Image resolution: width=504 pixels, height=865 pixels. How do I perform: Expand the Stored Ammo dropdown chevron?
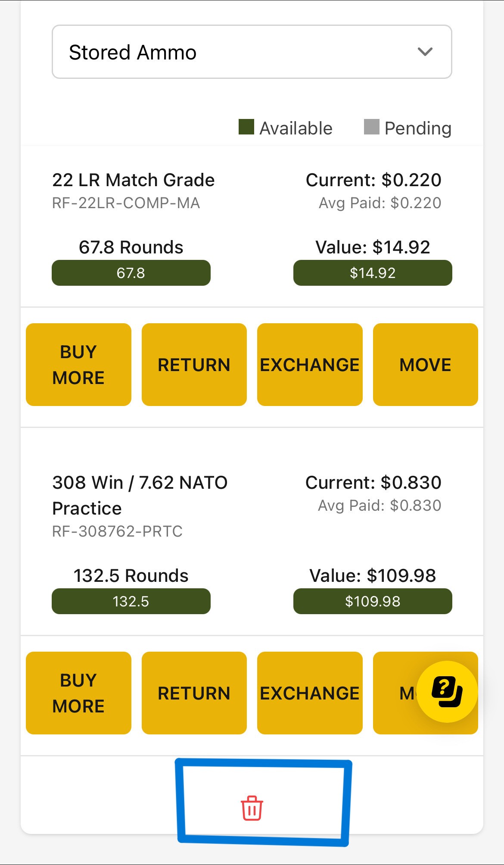tap(425, 52)
